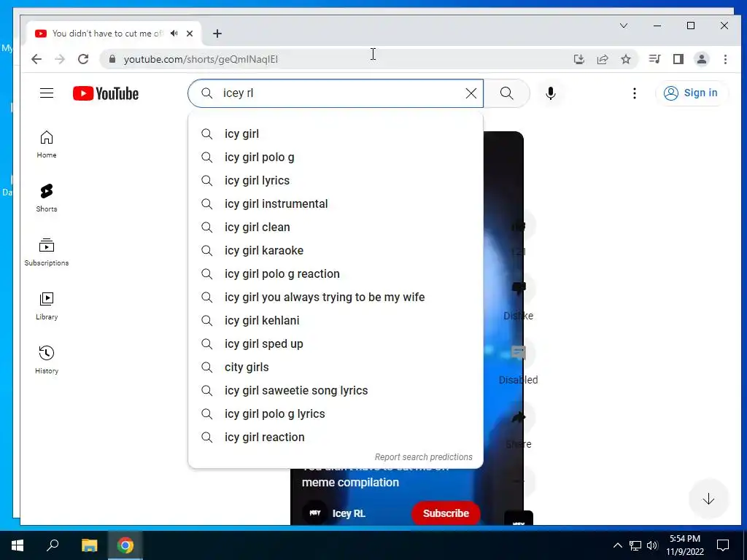Screen dimensions: 747x560
Task: Choose the 'icy girl lyrics' suggestion
Action: click(x=336, y=181)
